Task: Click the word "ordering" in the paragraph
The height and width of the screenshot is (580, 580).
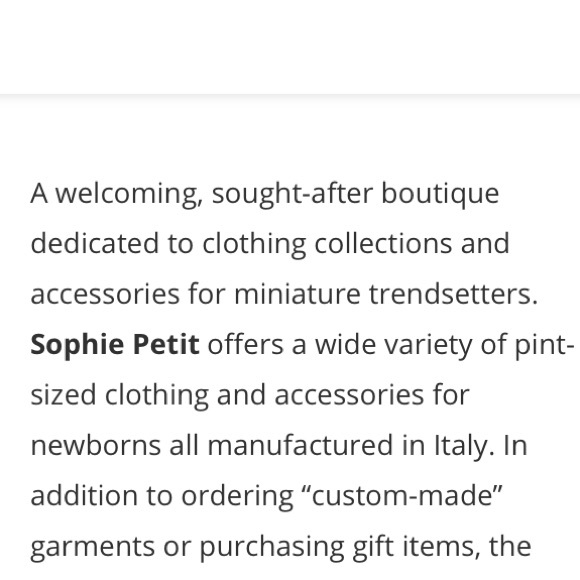Action: [237, 497]
